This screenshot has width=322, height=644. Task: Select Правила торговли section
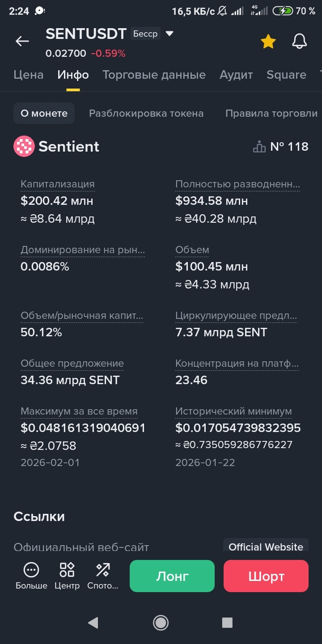(x=271, y=113)
